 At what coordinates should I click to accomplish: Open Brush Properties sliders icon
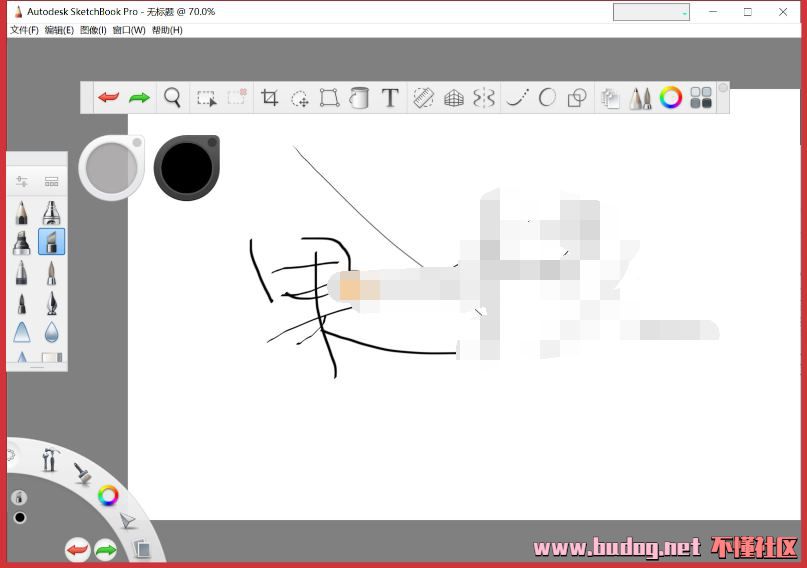click(x=21, y=182)
